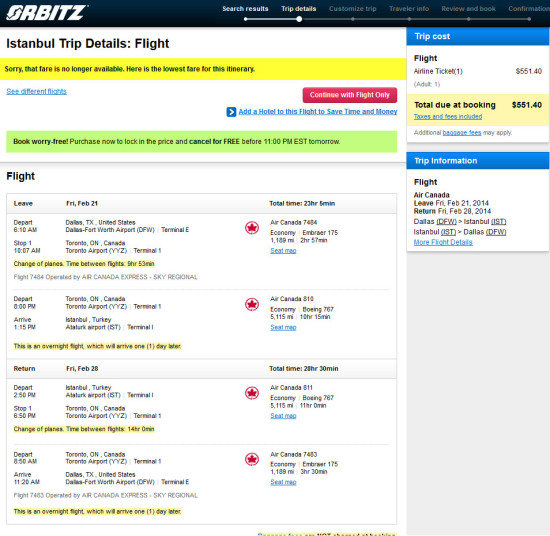Click Air Canada logo for flight 811
Image resolution: width=550 pixels, height=536 pixels.
[252, 393]
